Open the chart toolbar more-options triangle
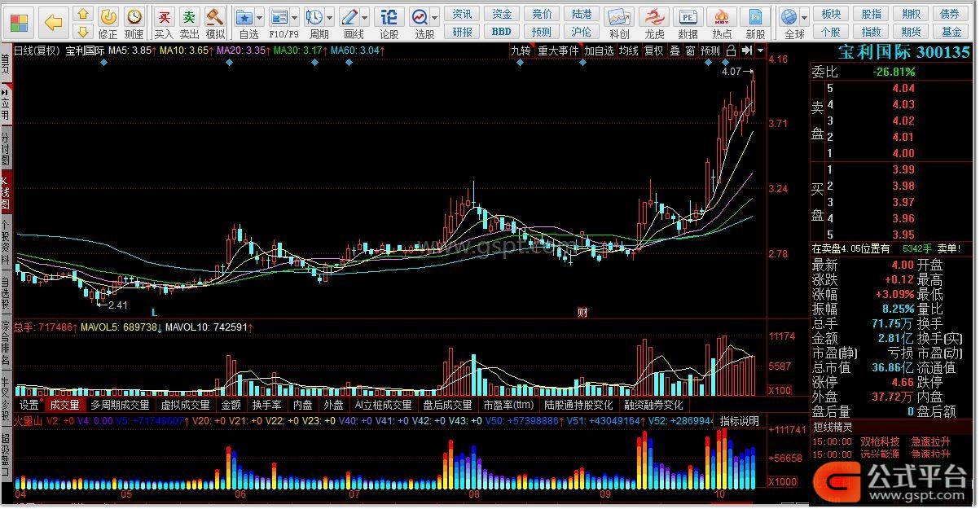The width and height of the screenshot is (980, 509). [x=760, y=50]
